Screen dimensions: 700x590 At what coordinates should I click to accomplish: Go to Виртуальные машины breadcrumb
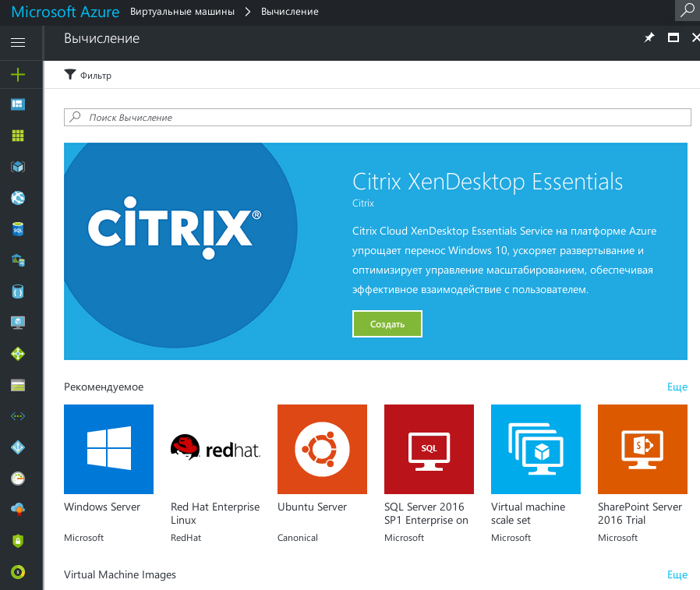click(182, 12)
